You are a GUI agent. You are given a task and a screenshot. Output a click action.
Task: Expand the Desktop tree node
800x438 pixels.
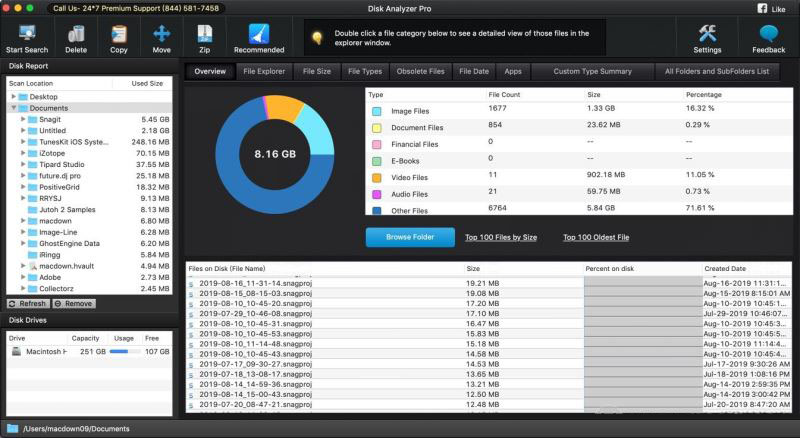(x=13, y=96)
